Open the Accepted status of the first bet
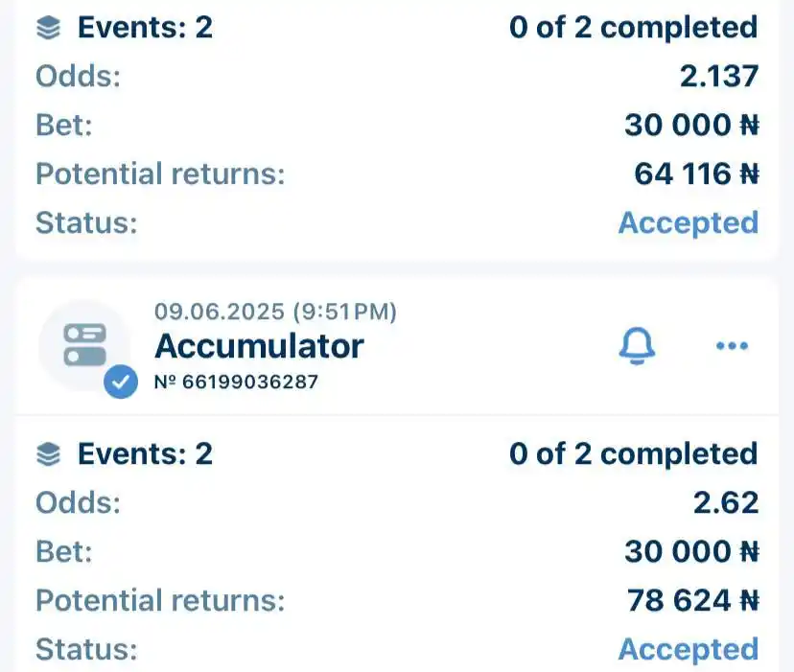The height and width of the screenshot is (672, 794). tap(689, 222)
